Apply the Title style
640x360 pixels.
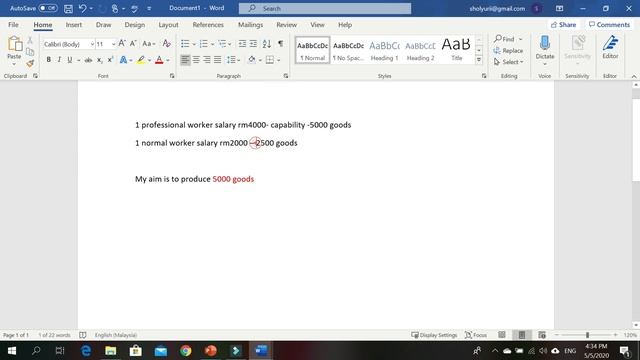456,51
